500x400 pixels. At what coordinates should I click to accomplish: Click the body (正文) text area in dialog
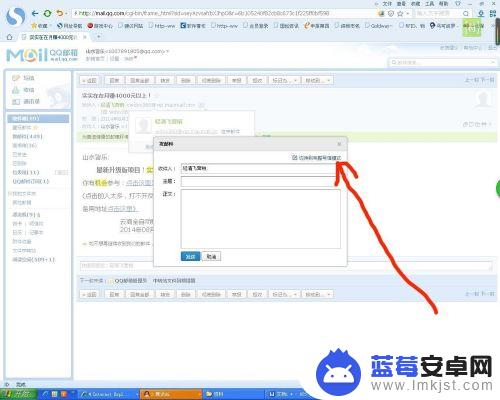[261, 219]
